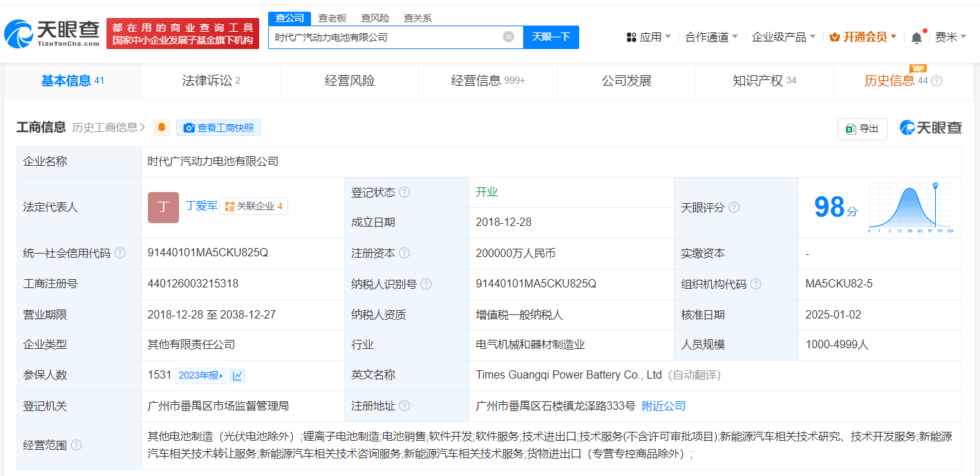Click help icon next to 天眼评分

tap(734, 207)
